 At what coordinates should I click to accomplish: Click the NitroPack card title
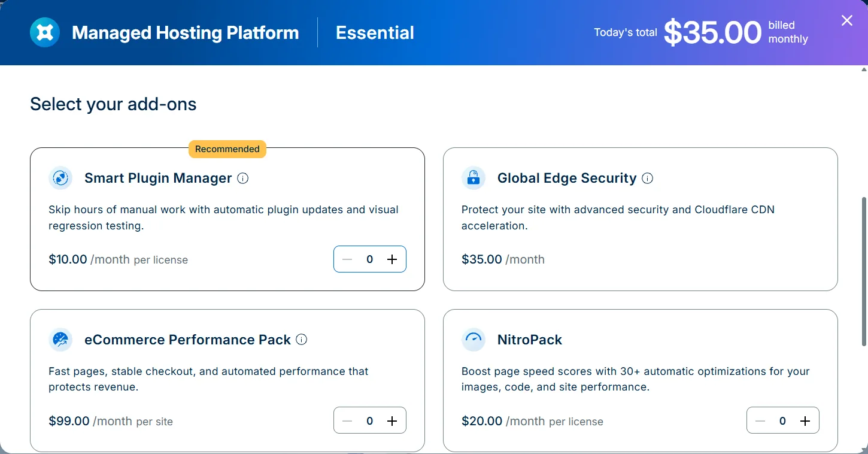[530, 340]
